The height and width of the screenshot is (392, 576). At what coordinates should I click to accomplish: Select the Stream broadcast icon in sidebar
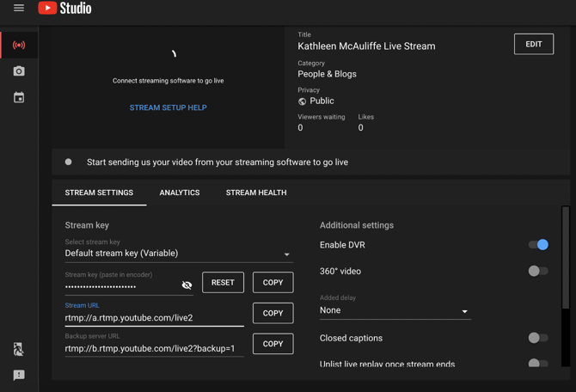[x=19, y=45]
